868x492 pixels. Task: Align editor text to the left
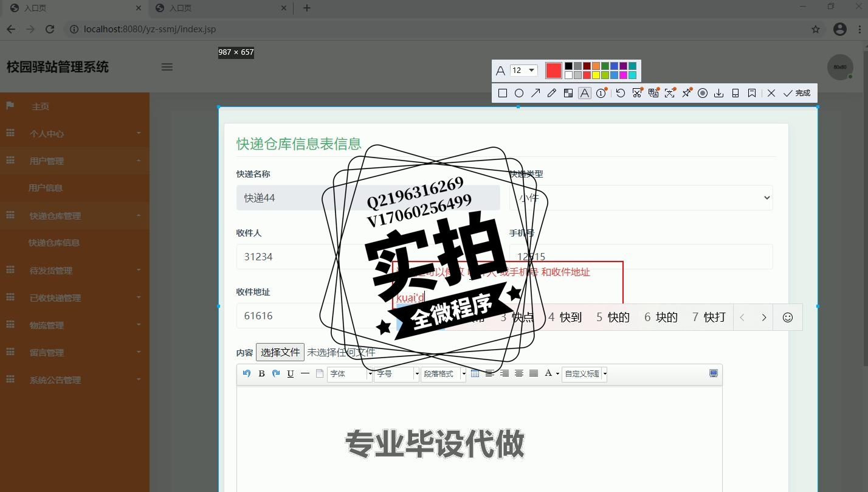coord(490,373)
